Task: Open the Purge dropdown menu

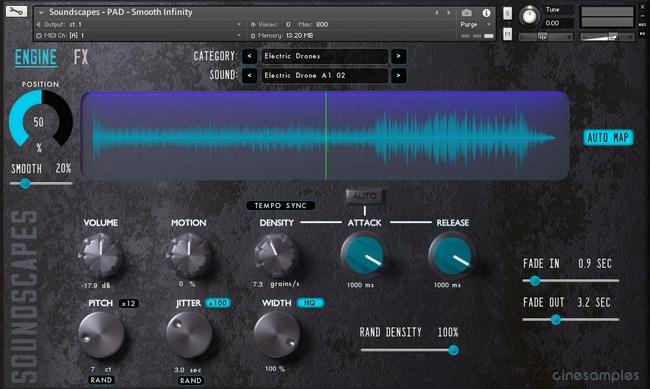Action: 476,24
